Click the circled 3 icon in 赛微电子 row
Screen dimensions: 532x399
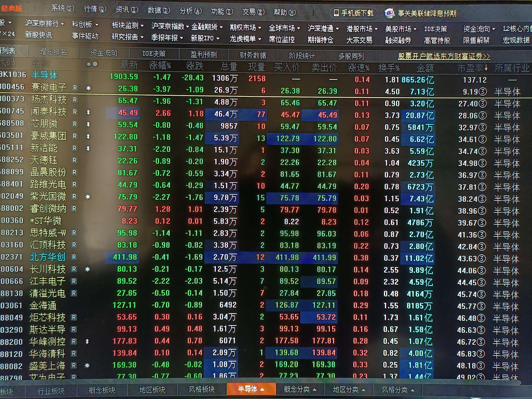click(482, 92)
